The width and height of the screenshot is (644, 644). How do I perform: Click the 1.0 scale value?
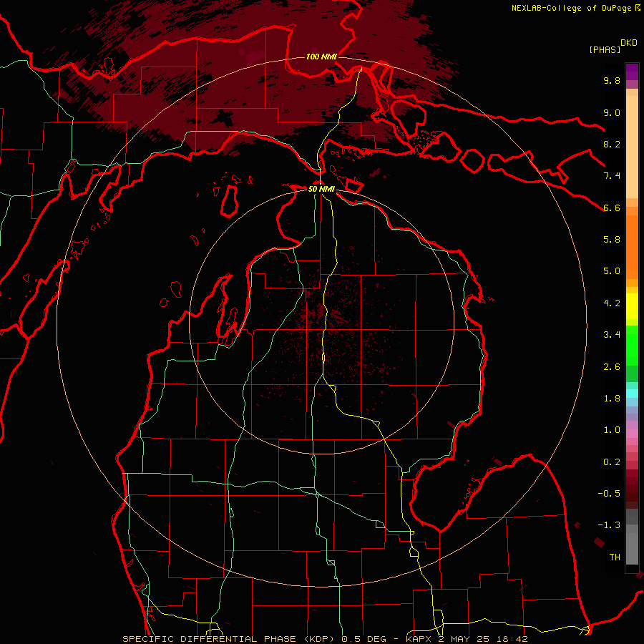[x=612, y=430]
